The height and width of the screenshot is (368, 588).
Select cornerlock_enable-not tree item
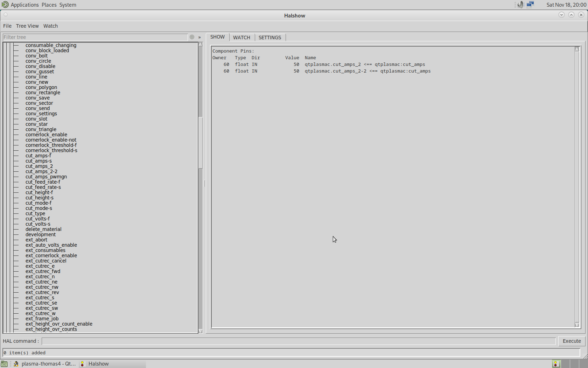pyautogui.click(x=51, y=140)
